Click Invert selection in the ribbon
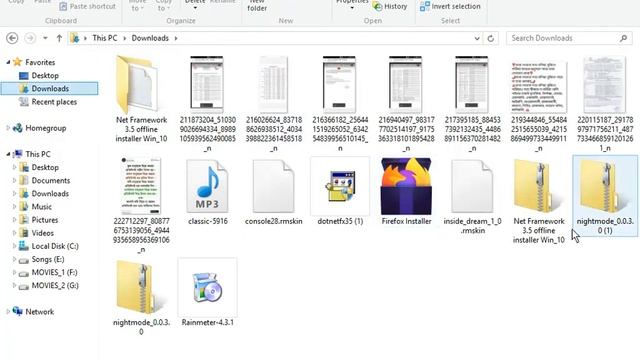Image resolution: width=640 pixels, height=360 pixels. click(450, 7)
